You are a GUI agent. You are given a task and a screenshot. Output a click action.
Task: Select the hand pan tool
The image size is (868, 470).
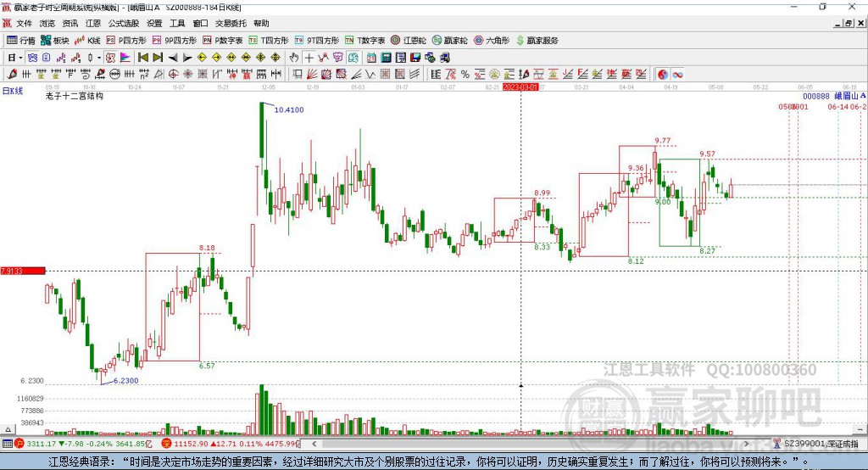[294, 58]
